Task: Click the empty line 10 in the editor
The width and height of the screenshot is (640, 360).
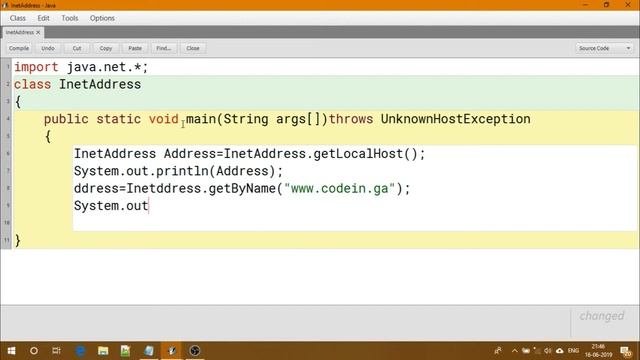Action: point(355,222)
